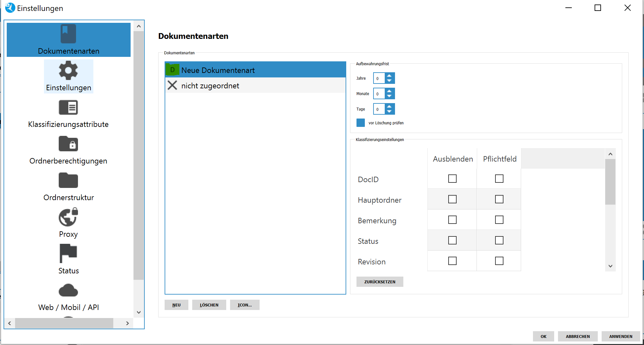Decrease the Tage value with down arrow

pos(389,111)
